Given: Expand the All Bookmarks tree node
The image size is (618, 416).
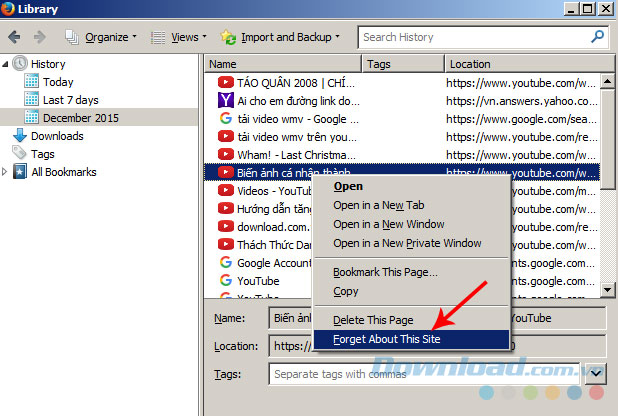Looking at the screenshot, I should [x=6, y=172].
